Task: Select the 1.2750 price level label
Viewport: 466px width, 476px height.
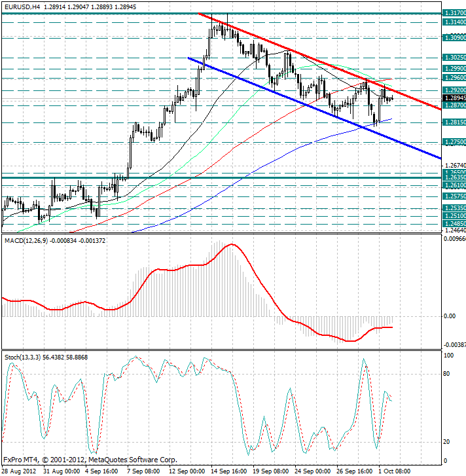Action: click(454, 142)
